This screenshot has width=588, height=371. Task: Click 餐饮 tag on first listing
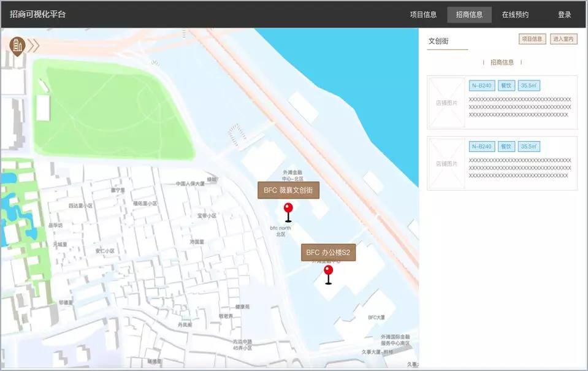505,86
